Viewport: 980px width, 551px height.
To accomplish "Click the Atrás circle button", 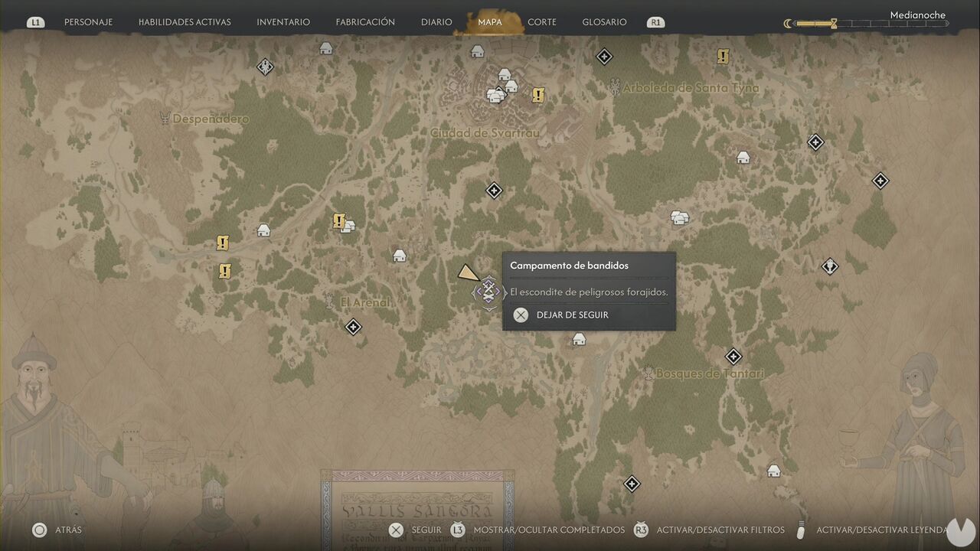I will pyautogui.click(x=39, y=530).
